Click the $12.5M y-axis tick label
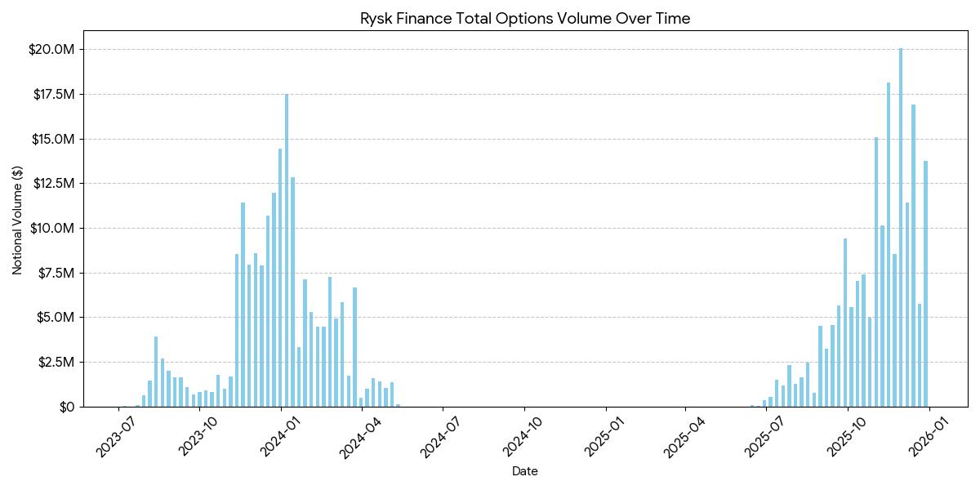Screen dimensions: 980x490 [51, 184]
